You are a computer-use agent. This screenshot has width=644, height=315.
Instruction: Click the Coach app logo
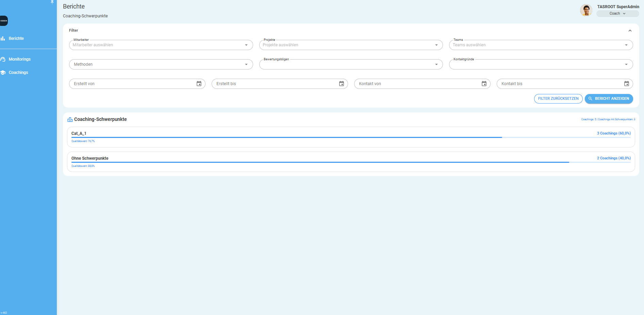pyautogui.click(x=4, y=21)
